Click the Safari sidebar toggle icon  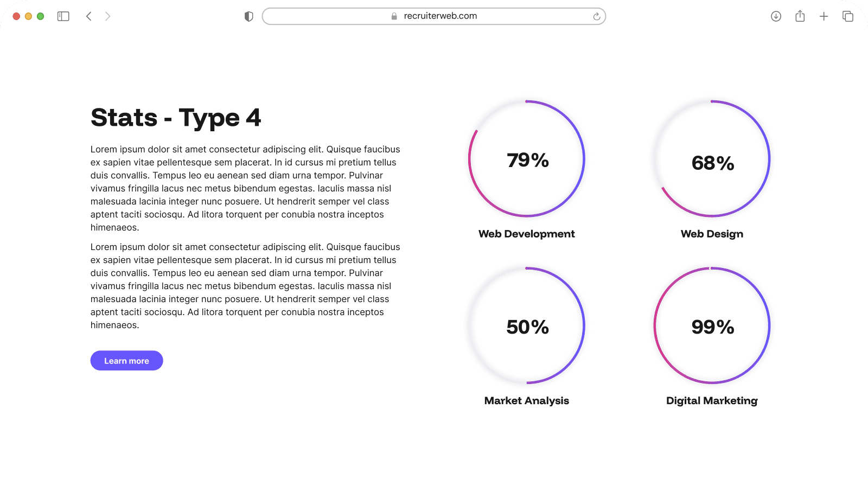62,16
